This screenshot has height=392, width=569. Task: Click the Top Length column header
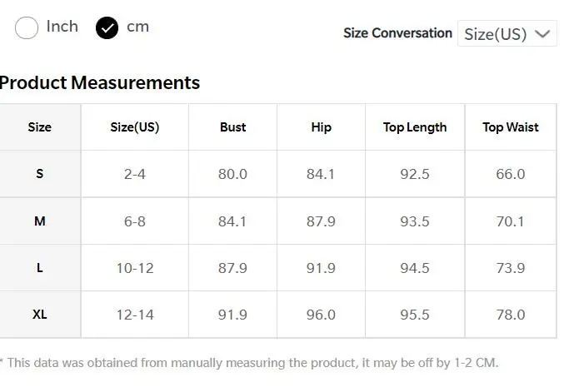coord(414,127)
